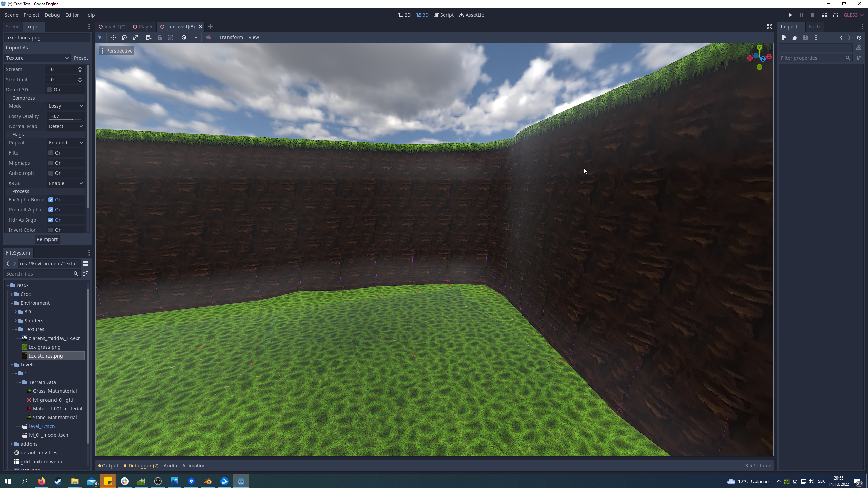
Task: Enable the Filter flag
Action: 51,153
